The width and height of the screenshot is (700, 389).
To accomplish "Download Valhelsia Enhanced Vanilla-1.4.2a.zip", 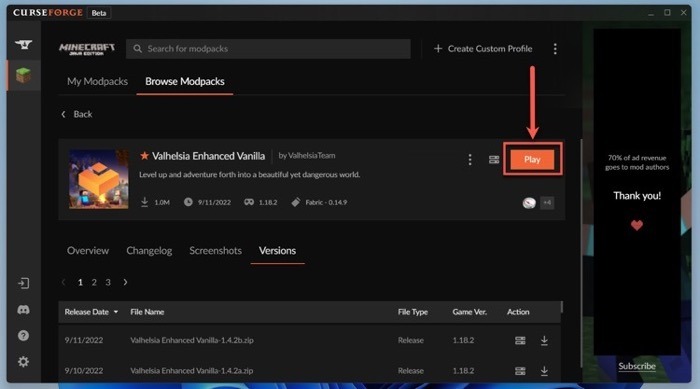I will pos(544,371).
